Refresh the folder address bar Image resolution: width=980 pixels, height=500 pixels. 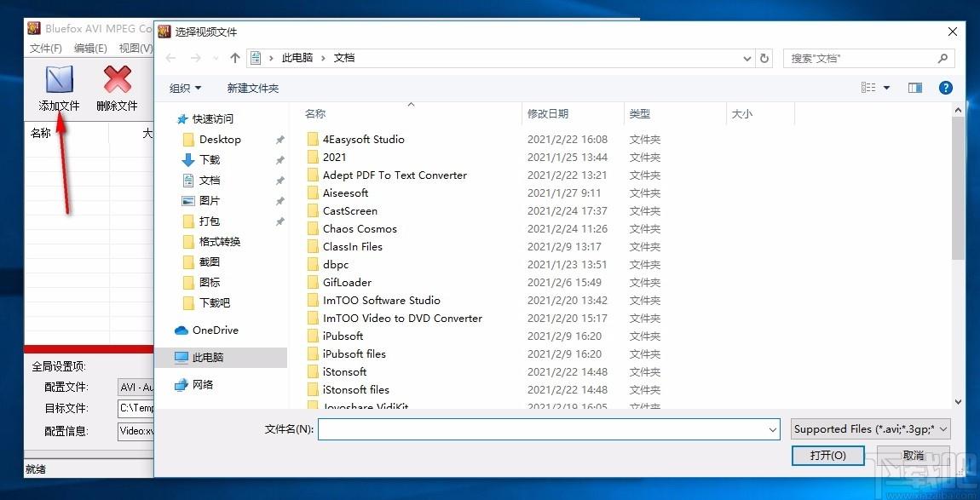[x=764, y=58]
